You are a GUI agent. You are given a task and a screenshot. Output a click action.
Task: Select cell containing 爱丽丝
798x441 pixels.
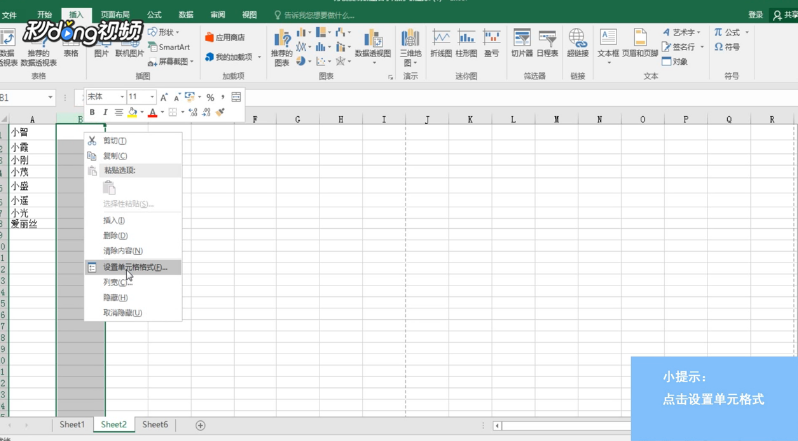(32, 224)
